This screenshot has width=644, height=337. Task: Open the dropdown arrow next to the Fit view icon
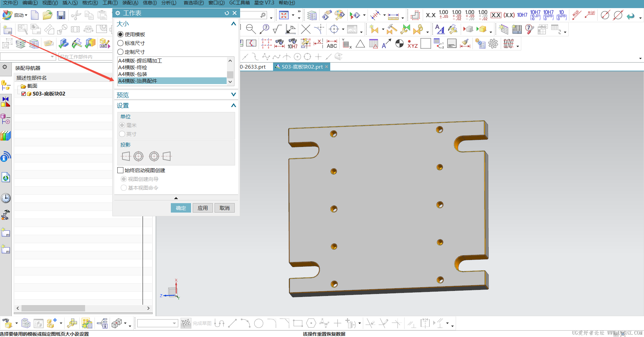click(x=293, y=15)
